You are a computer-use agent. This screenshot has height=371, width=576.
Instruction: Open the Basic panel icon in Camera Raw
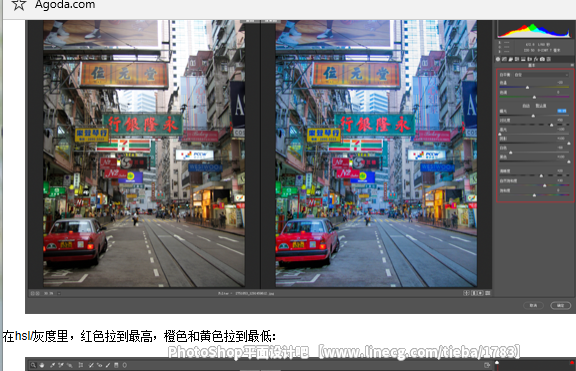coord(498,59)
